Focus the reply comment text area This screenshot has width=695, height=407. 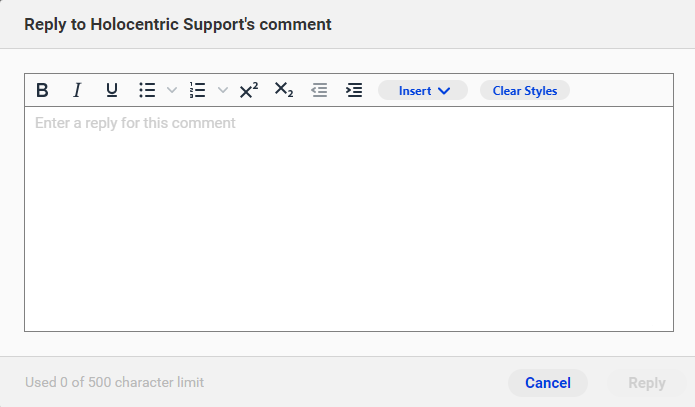349,219
